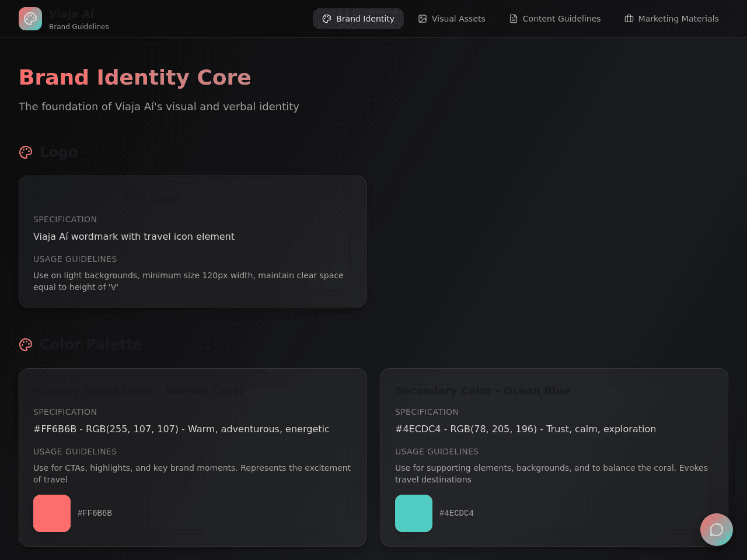The width and height of the screenshot is (747, 560).
Task: Click the Viaja Aí palette logo in the header
Action: click(30, 19)
